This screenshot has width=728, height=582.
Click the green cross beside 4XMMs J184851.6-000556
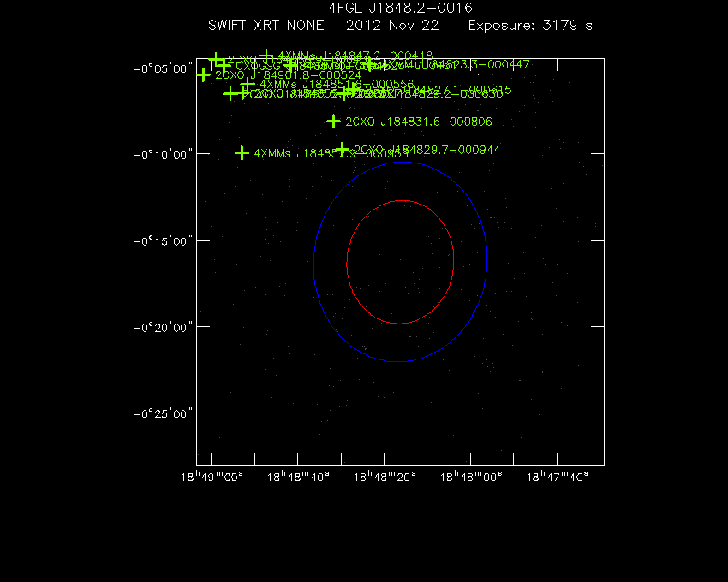248,85
